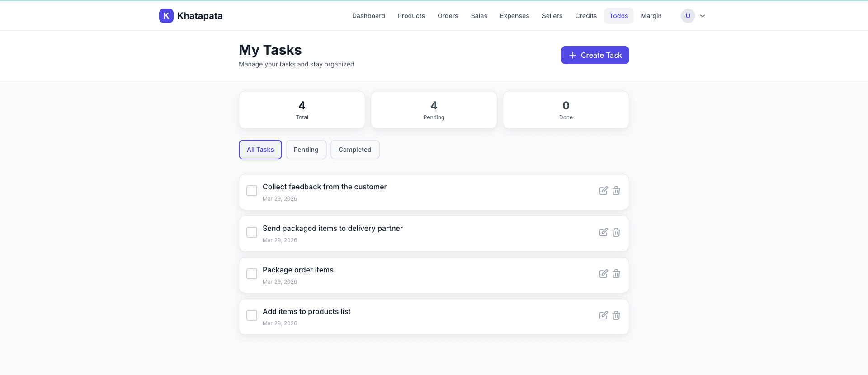Click the Khatapata K logo icon
868x375 pixels.
click(x=166, y=16)
